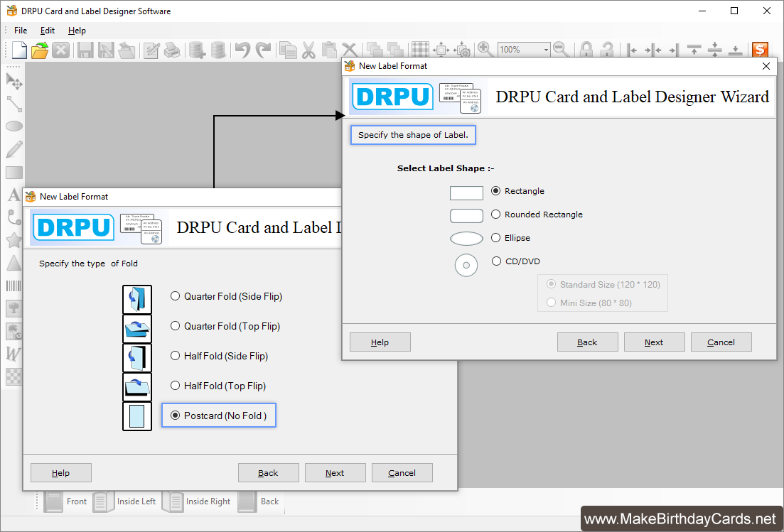Click the closed padlock Lock icon

[586, 50]
